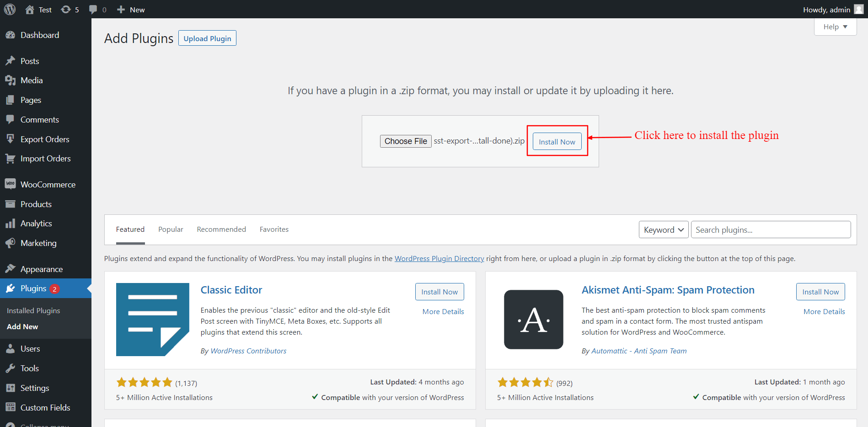The width and height of the screenshot is (868, 427).
Task: Click the Comments bubble icon in sidebar
Action: click(x=10, y=120)
